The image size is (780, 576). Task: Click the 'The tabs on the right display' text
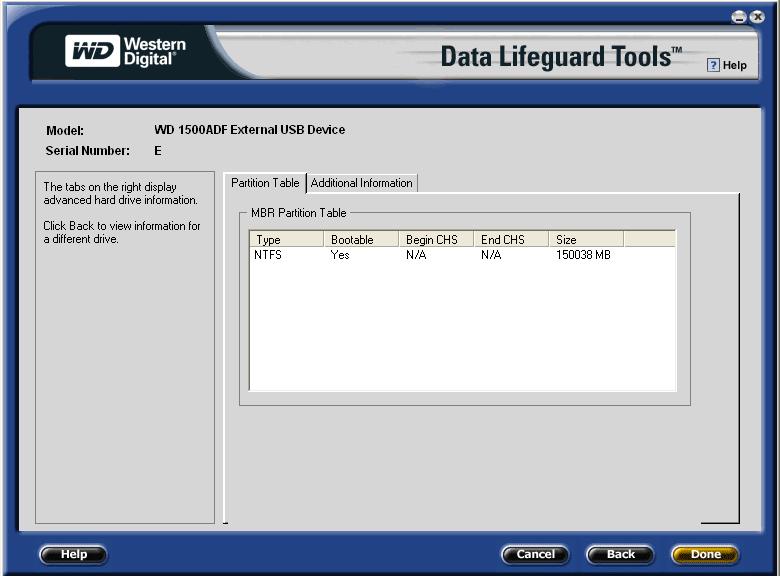click(120, 193)
